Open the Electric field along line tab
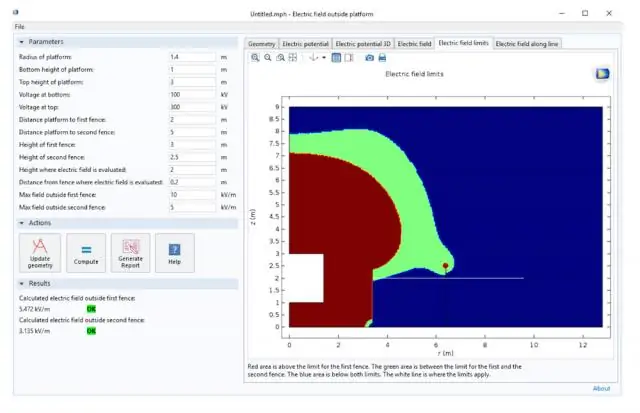Viewport: 640px width, 413px height. (x=527, y=44)
